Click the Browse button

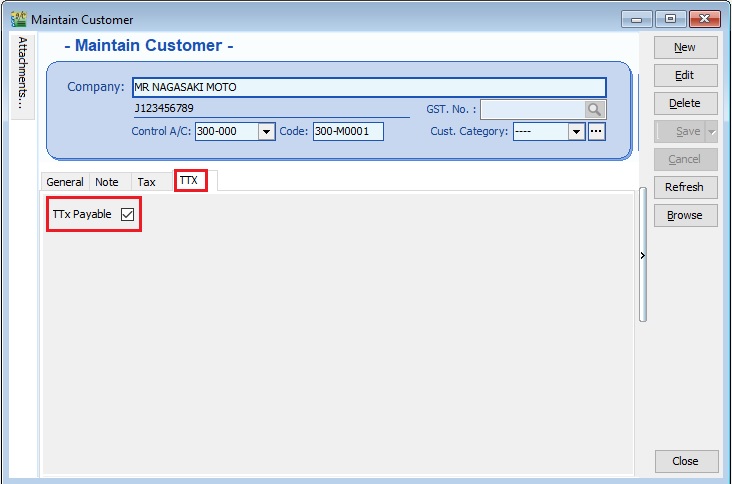(685, 216)
